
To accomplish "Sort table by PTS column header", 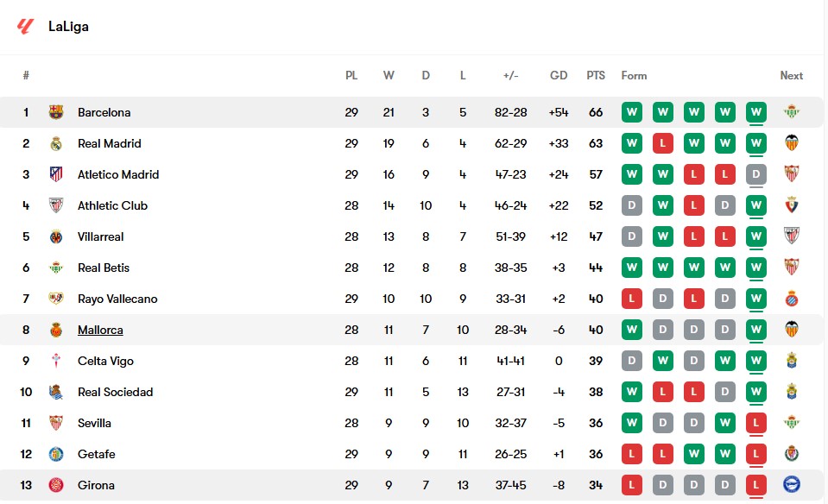I will point(596,75).
